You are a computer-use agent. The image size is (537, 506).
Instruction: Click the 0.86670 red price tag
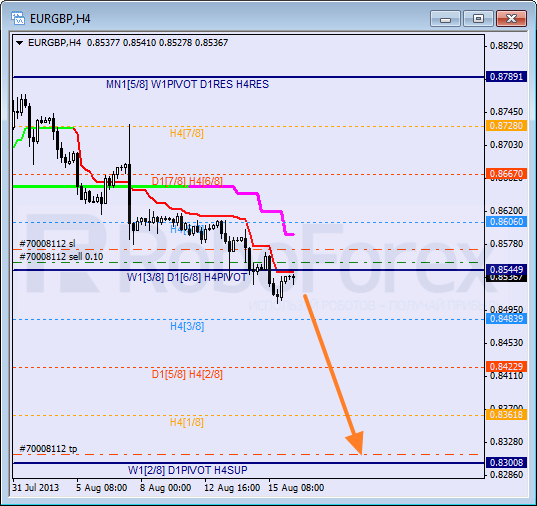(x=506, y=174)
